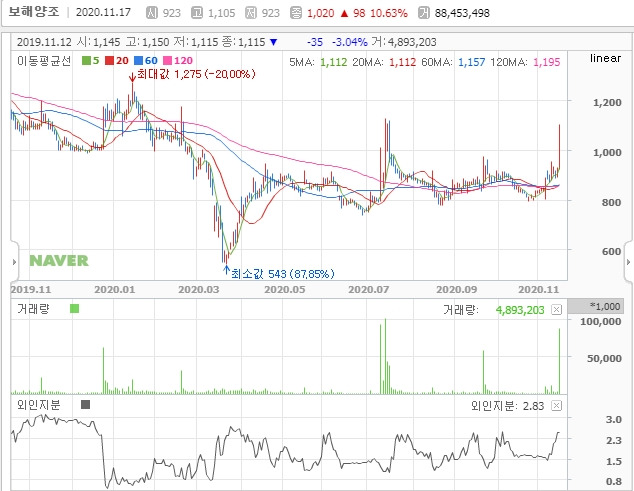Click the red 20-day moving average swatch

(109, 61)
